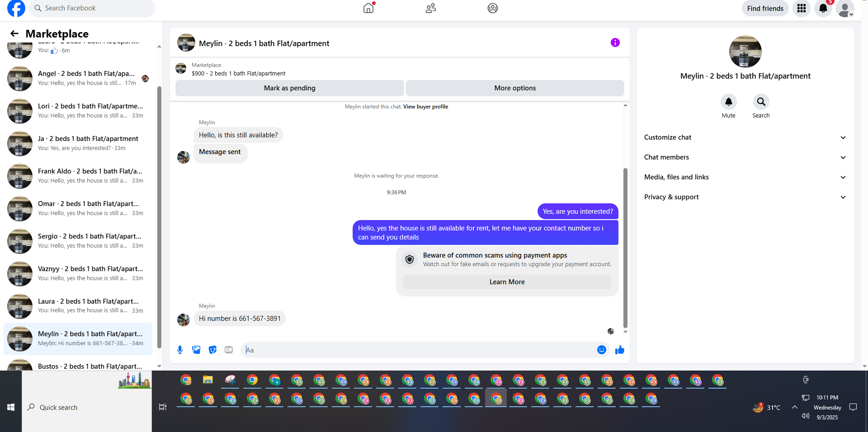Open the weather widget showing 31°C
This screenshot has width=868, height=432.
pyautogui.click(x=767, y=407)
